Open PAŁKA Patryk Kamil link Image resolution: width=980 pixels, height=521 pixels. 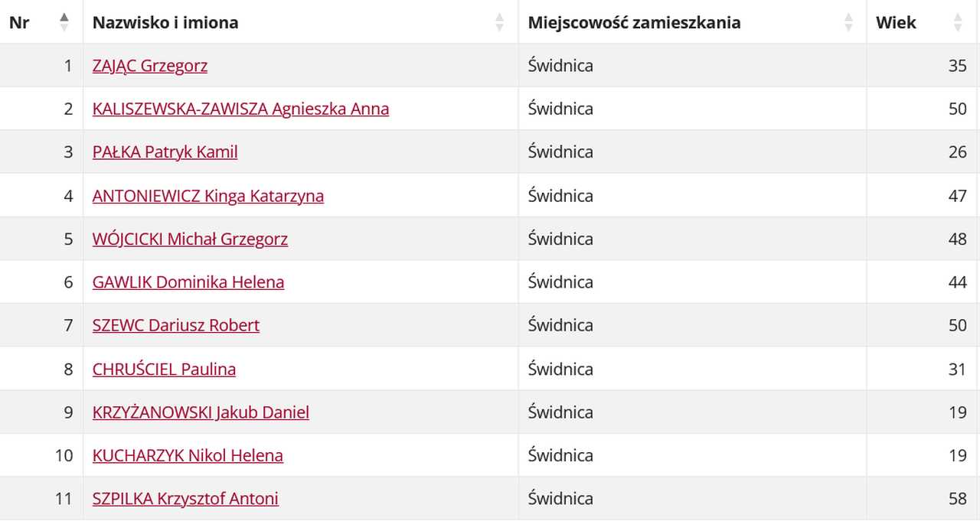(165, 152)
